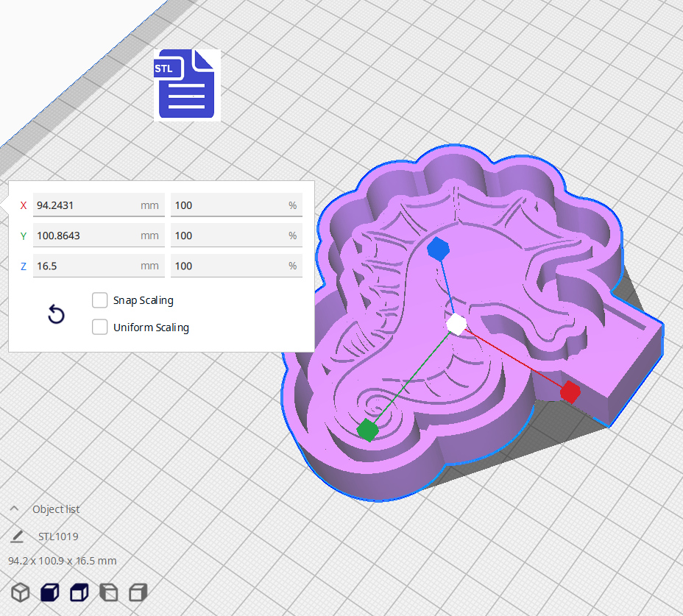Switch to right side view

pos(138,592)
